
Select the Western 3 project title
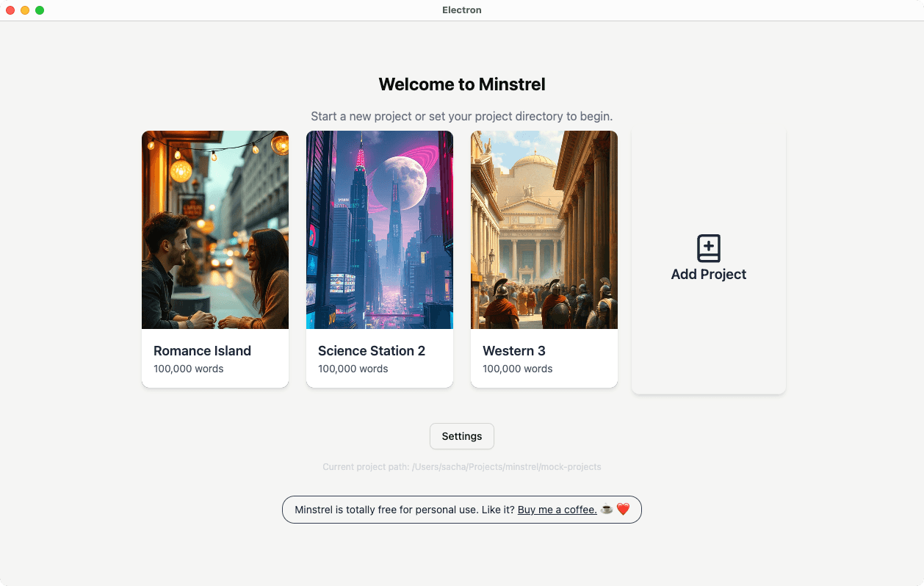[x=514, y=351]
